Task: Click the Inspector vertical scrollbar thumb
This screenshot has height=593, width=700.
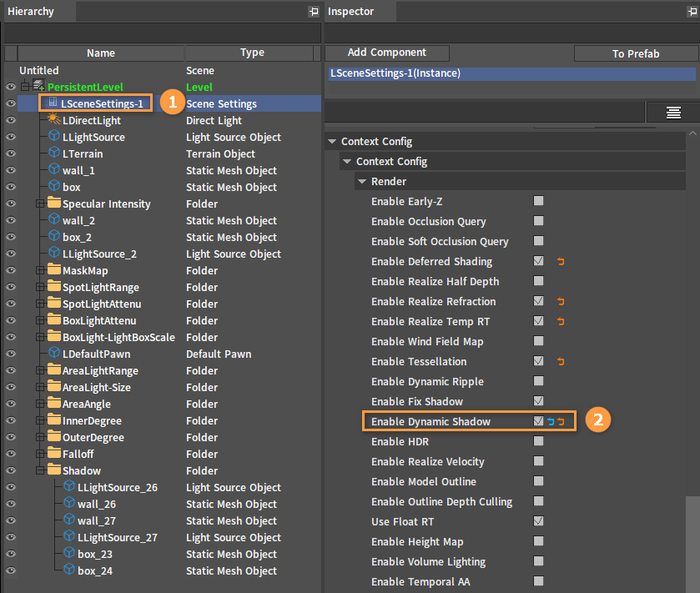Action: point(692,545)
